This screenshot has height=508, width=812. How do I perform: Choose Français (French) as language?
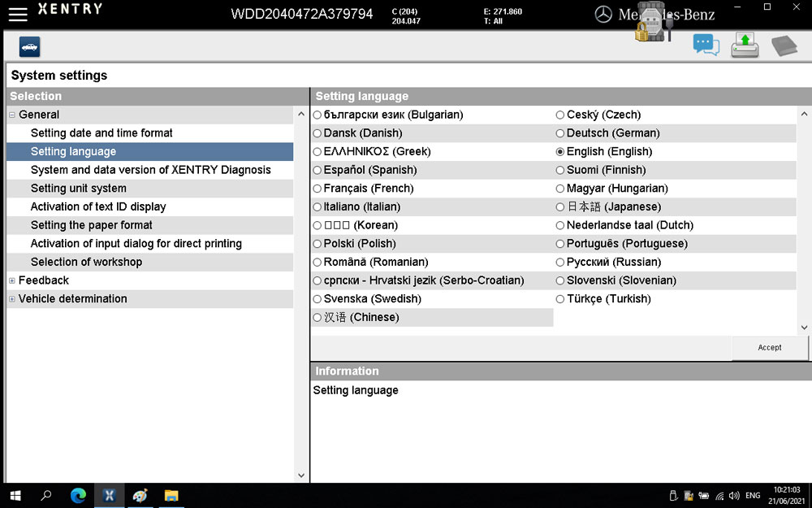click(317, 189)
